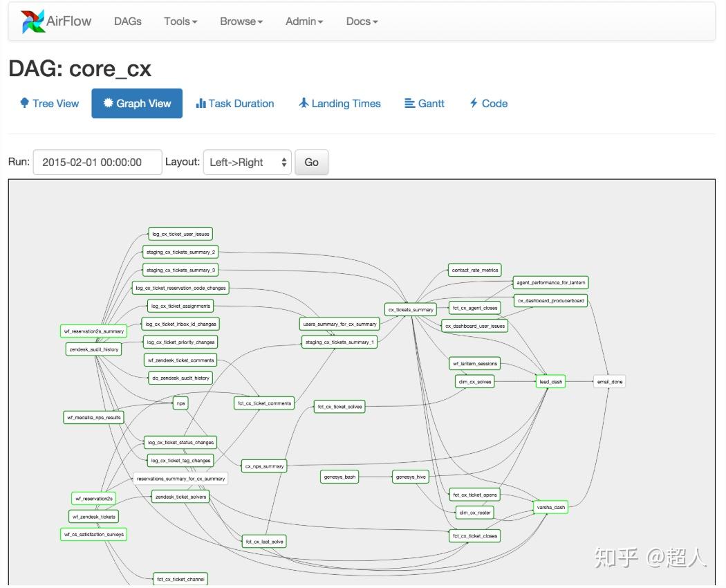Click the Gantt chart icon
The image size is (726, 588).
(x=409, y=104)
